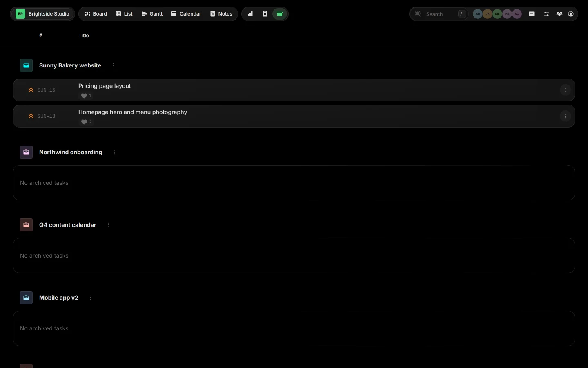Click No archived tasks under Northwind onboarding
Screen dimensions: 588x368
pyautogui.click(x=44, y=183)
